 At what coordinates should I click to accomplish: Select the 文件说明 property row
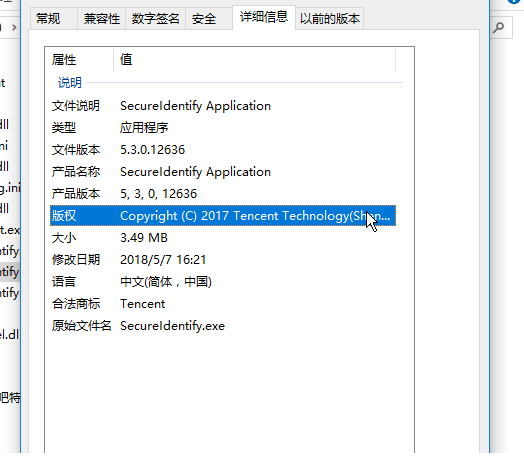223,106
